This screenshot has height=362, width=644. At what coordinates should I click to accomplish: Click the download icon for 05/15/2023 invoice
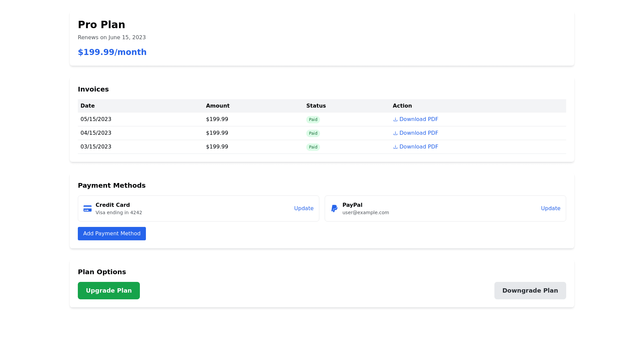tap(395, 120)
